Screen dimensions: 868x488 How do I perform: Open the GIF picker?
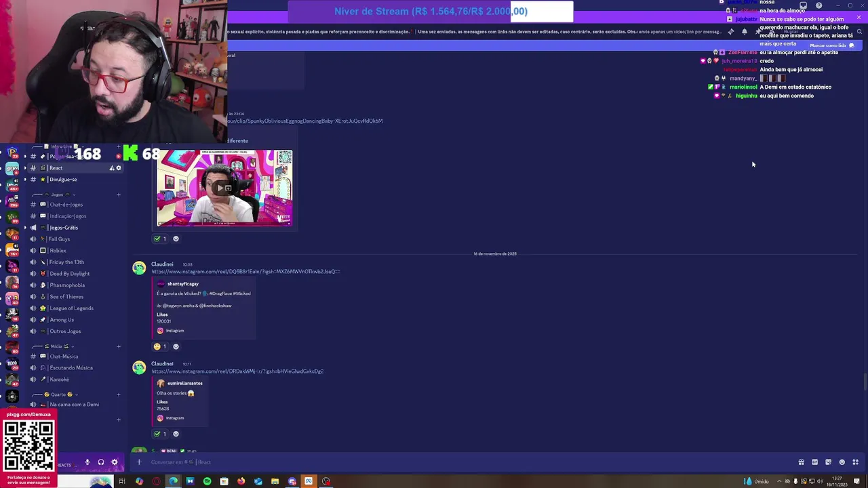coord(814,462)
